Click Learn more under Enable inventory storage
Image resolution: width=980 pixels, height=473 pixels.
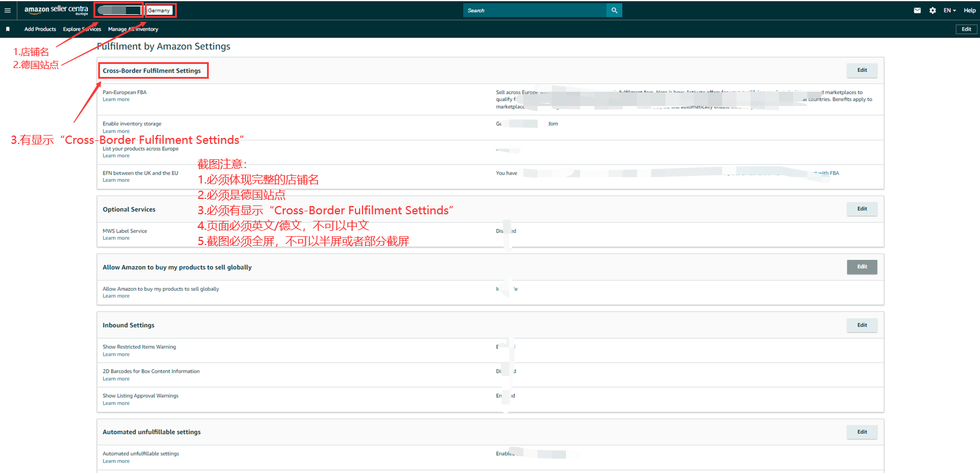(116, 131)
